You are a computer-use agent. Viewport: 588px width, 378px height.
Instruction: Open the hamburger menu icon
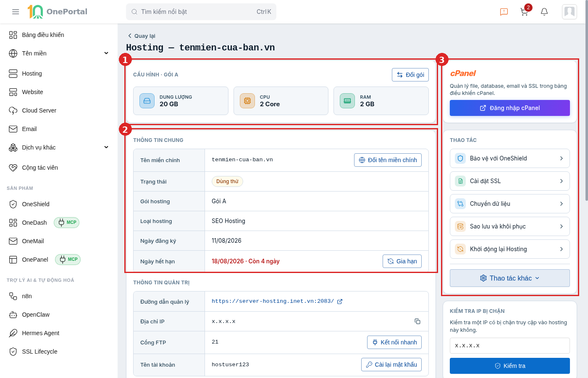pos(16,12)
